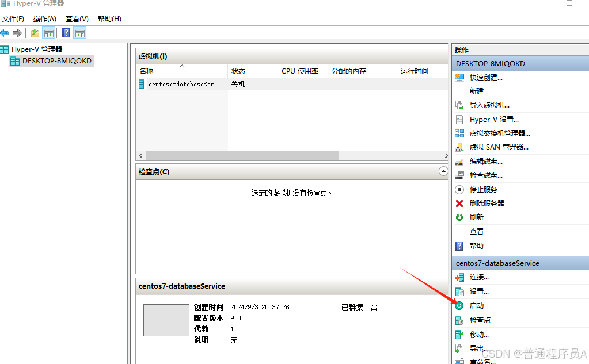Click the 导出 icon in VM actions
Image resolution: width=589 pixels, height=364 pixels.
click(459, 348)
